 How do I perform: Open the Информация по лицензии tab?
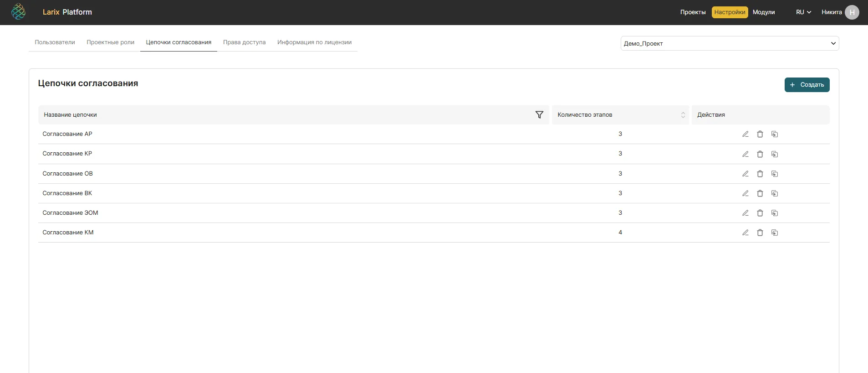click(x=314, y=42)
